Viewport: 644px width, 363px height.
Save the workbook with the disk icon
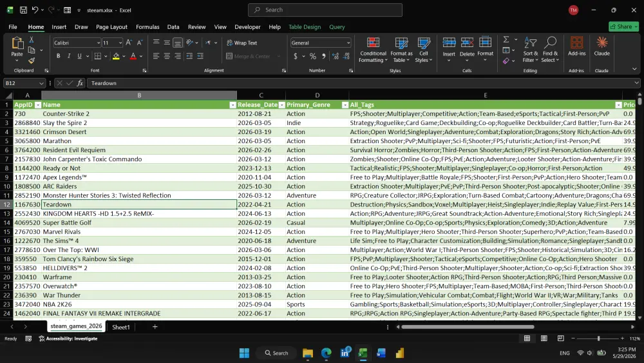click(x=23, y=10)
